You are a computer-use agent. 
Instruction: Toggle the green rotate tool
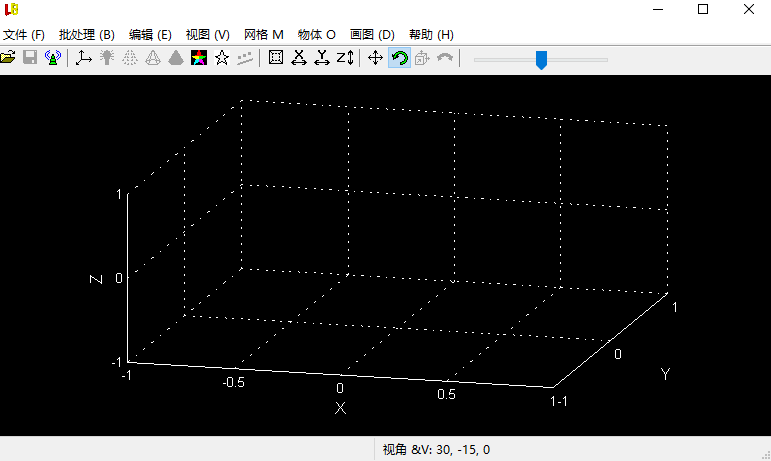click(x=399, y=58)
